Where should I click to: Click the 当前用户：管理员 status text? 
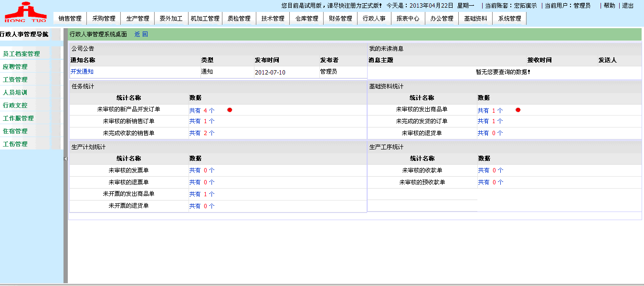[x=568, y=6]
